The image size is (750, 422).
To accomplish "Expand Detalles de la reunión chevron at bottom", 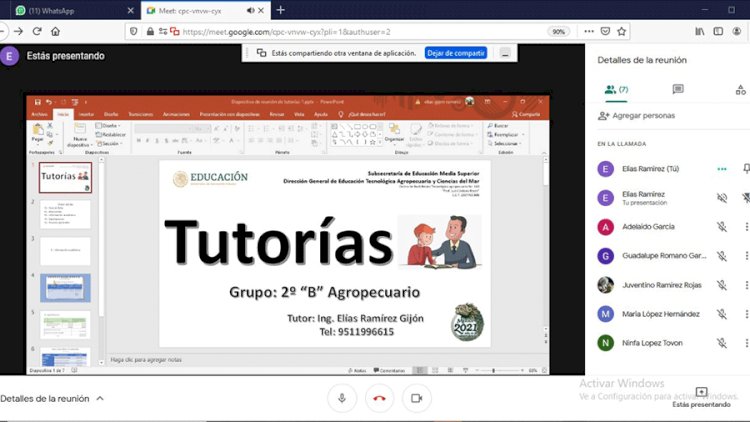I will 100,398.
